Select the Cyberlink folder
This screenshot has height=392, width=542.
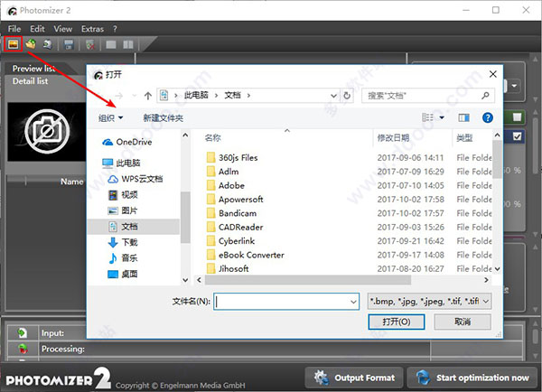click(x=231, y=240)
